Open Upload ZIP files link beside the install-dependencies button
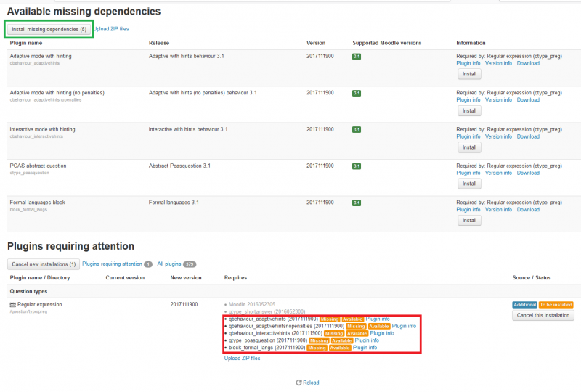This screenshot has height=392, width=581. 112,29
